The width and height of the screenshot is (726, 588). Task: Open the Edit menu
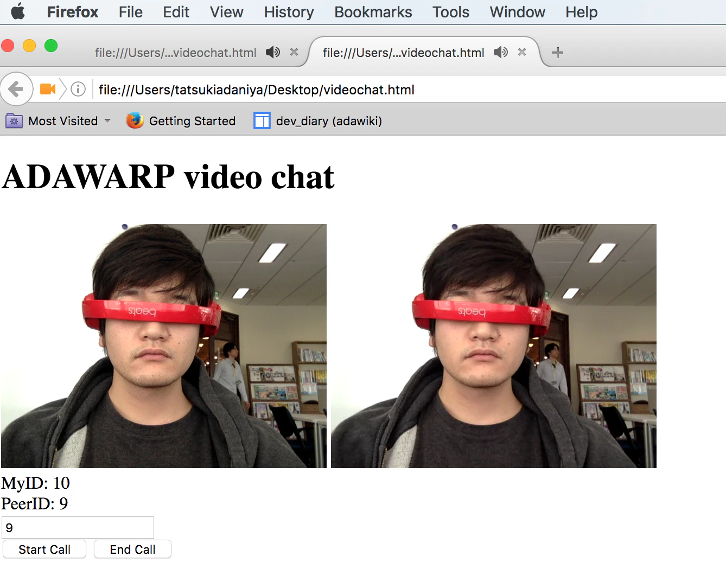point(176,12)
